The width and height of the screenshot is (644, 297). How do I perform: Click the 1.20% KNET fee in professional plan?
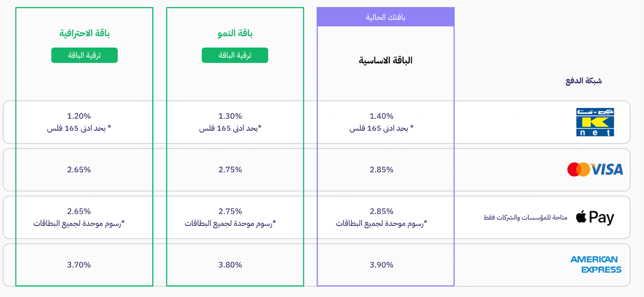pyautogui.click(x=79, y=116)
